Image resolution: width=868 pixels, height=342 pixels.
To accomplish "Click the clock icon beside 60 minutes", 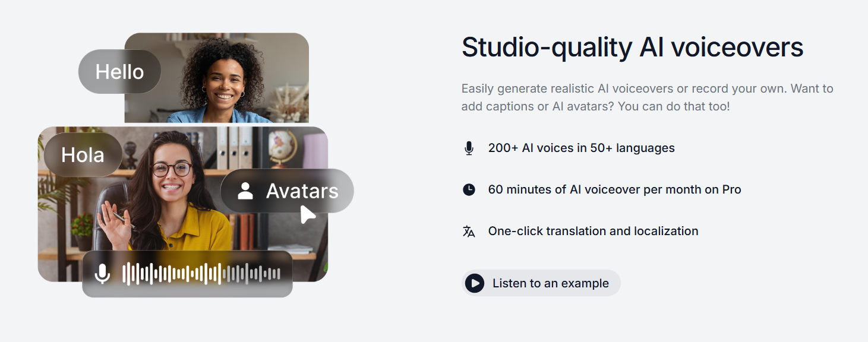I will pos(469,190).
